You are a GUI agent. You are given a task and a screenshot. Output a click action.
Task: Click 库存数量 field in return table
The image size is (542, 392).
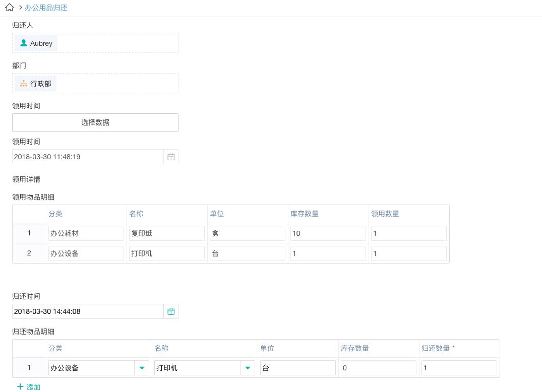(378, 368)
